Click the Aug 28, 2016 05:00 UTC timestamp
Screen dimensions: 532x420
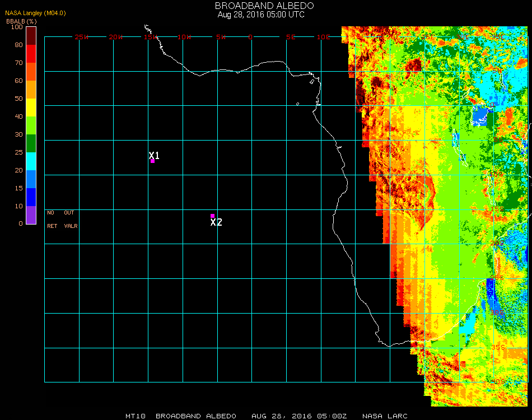click(x=261, y=15)
